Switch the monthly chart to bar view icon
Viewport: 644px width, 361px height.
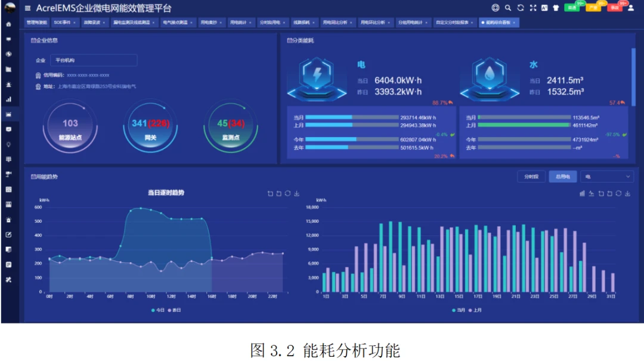[x=582, y=194]
